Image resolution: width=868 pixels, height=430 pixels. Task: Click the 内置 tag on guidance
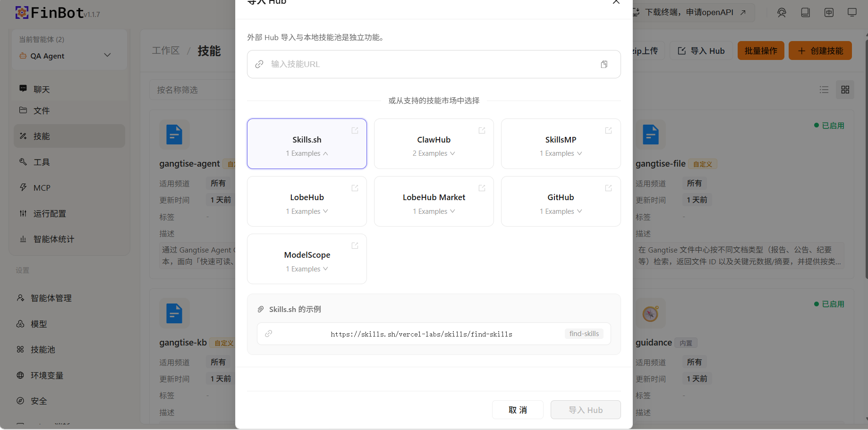pos(686,343)
